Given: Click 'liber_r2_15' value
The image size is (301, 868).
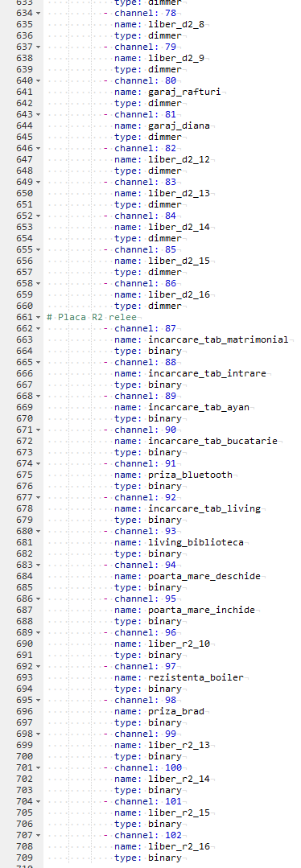Looking at the screenshot, I should pyautogui.click(x=179, y=812).
